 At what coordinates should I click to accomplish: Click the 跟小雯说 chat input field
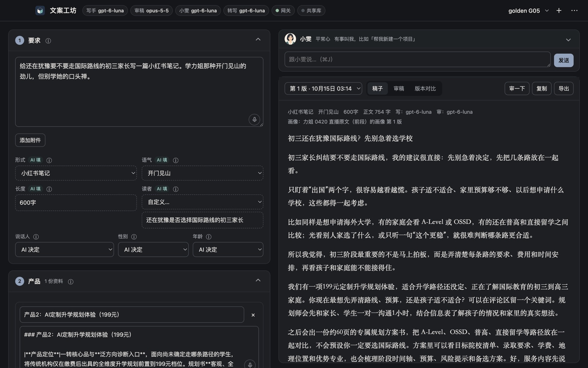(417, 60)
